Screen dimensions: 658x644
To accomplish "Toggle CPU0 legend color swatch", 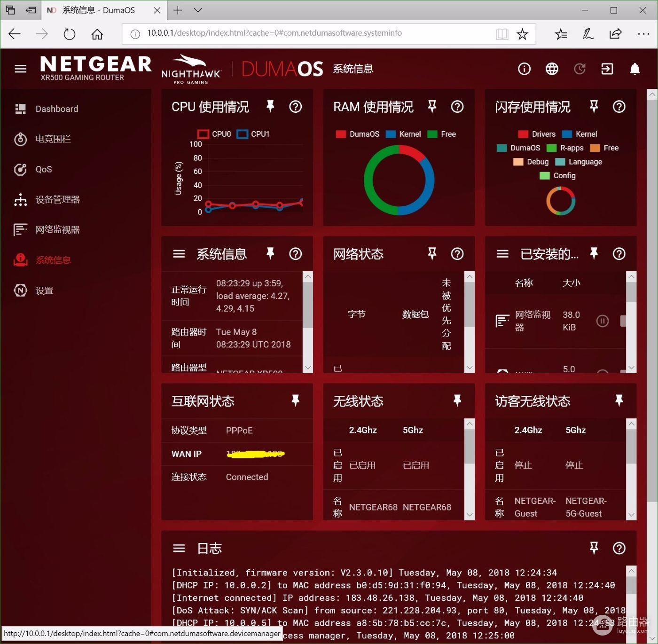I will pyautogui.click(x=203, y=134).
